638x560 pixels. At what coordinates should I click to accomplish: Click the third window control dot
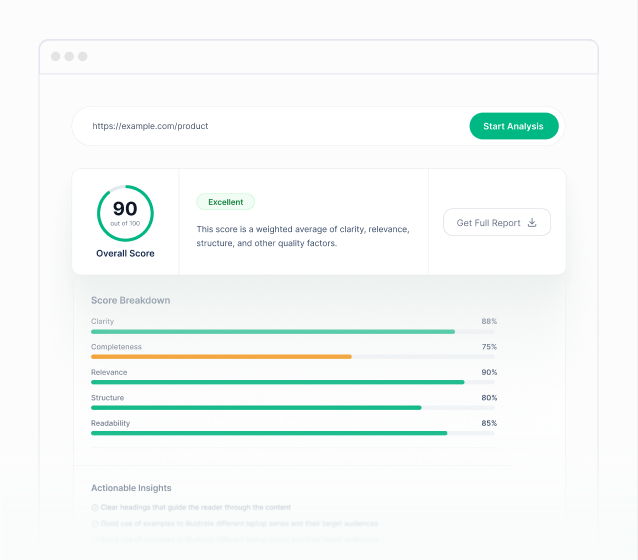coord(83,56)
